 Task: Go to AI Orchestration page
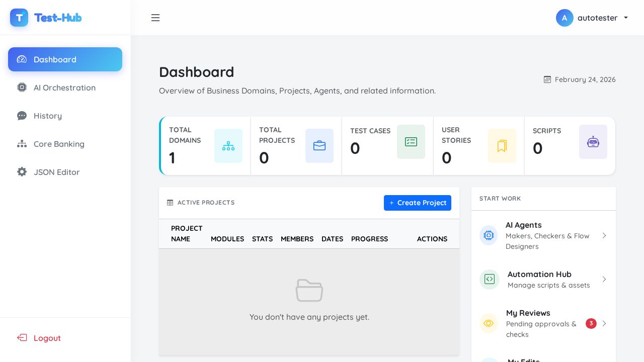tap(64, 87)
